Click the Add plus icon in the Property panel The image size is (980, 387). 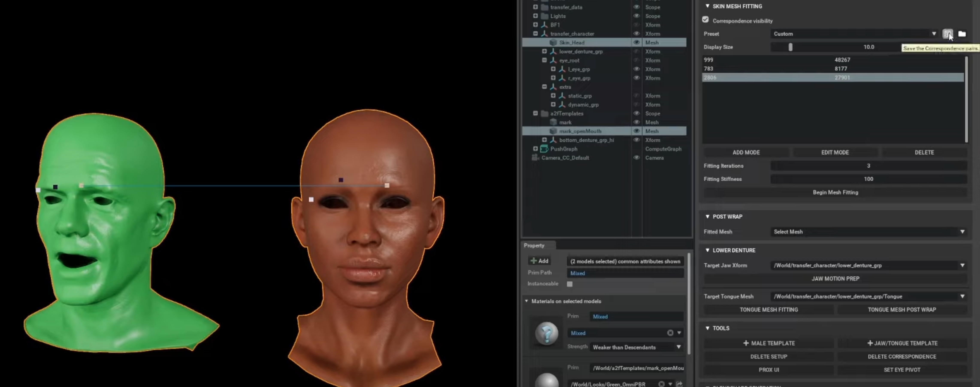coord(534,261)
